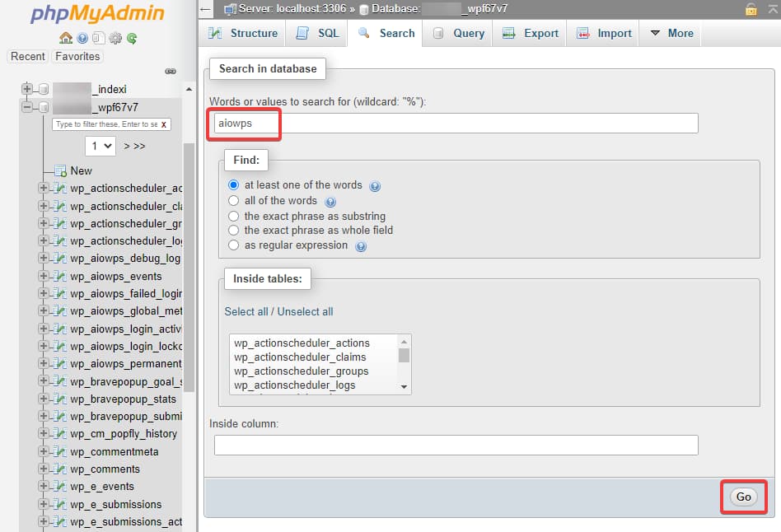The width and height of the screenshot is (781, 532).
Task: Select 'all of the words' option
Action: (233, 200)
